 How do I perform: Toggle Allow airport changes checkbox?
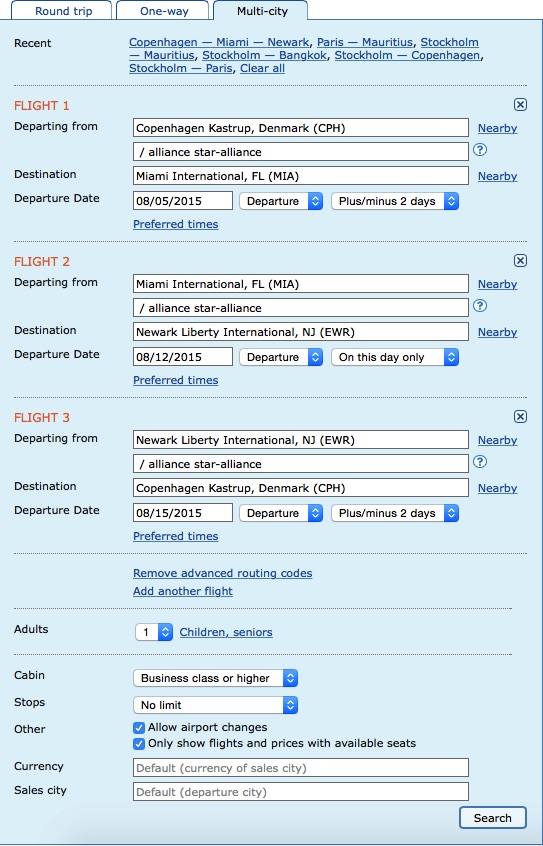click(x=139, y=728)
